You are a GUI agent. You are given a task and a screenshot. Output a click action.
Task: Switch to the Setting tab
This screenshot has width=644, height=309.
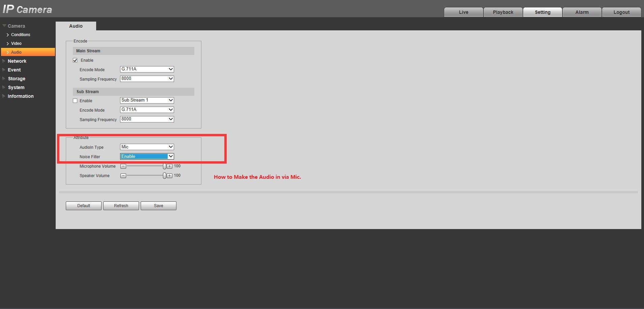pyautogui.click(x=542, y=12)
